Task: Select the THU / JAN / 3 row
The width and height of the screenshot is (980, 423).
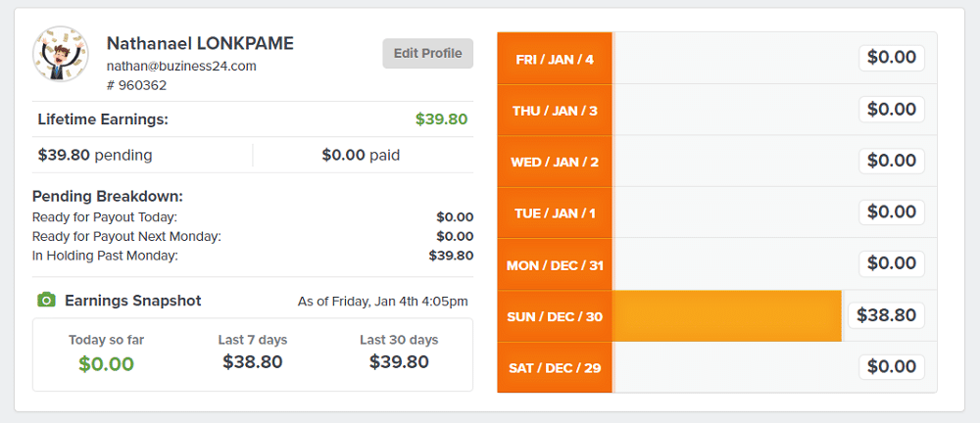Action: click(717, 110)
